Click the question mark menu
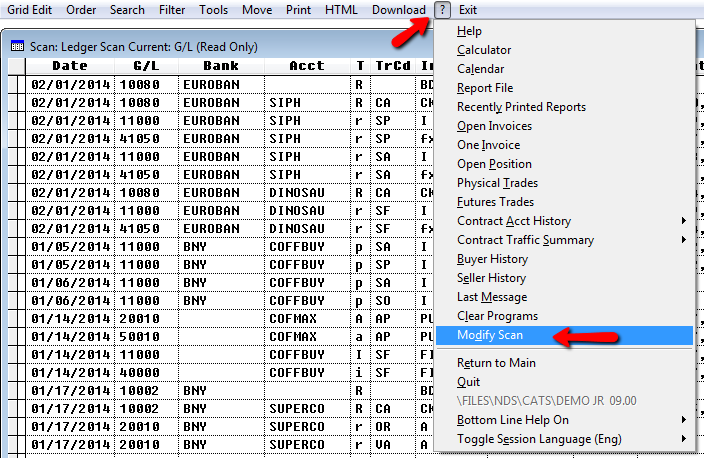The height and width of the screenshot is (458, 704). [x=442, y=10]
